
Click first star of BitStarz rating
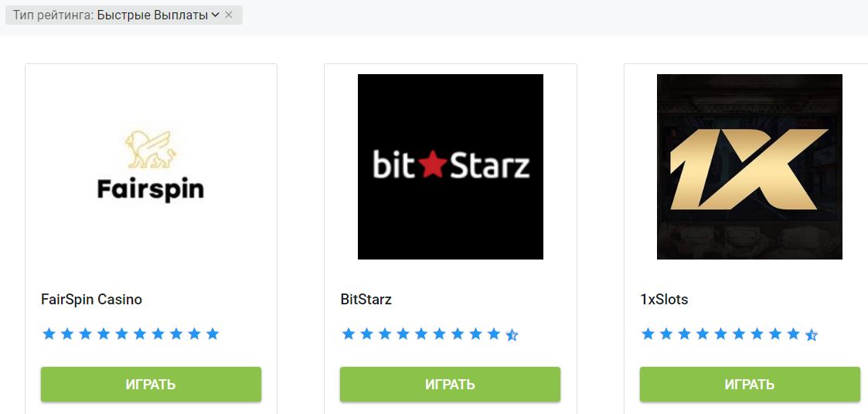click(x=348, y=334)
